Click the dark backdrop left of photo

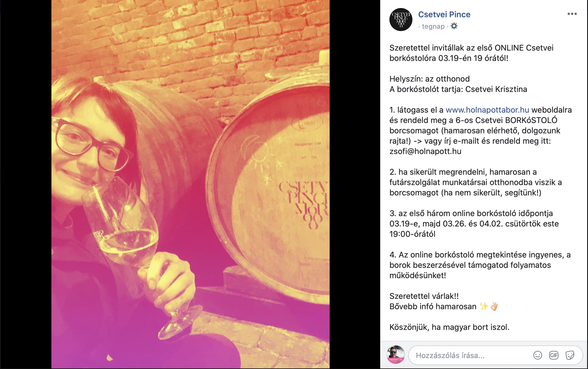pos(26,184)
